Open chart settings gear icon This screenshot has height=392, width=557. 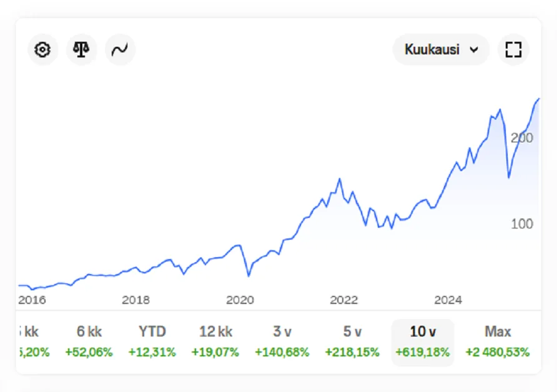[42, 50]
